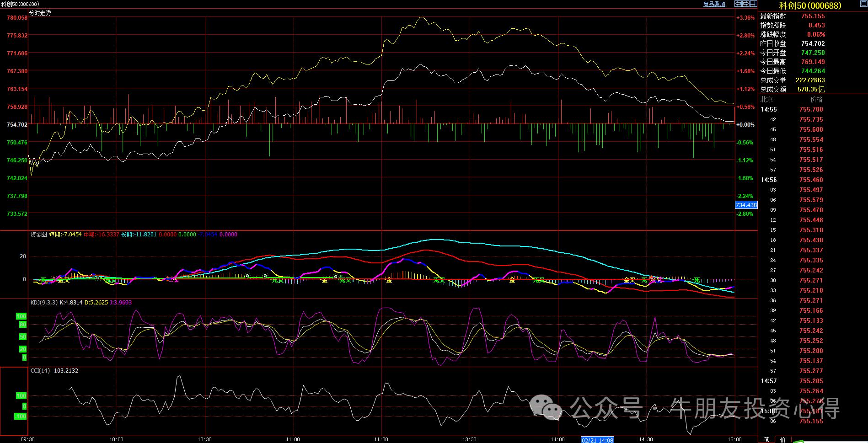The height and width of the screenshot is (443, 868).
Task: Click the 长期:-11.8201 value label
Action: (x=139, y=235)
